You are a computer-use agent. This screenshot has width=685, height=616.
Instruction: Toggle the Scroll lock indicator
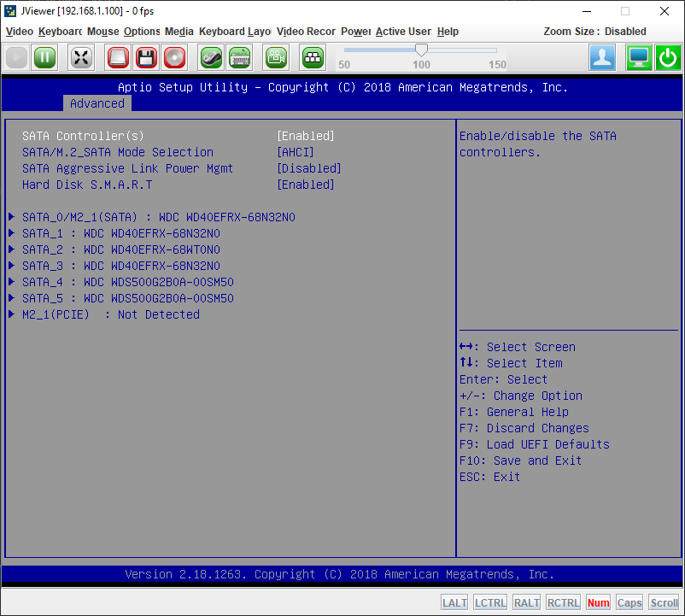point(664,602)
